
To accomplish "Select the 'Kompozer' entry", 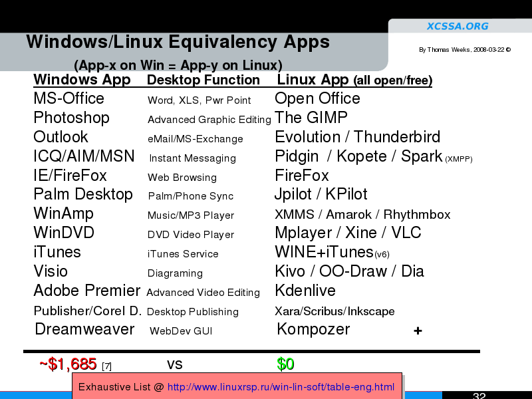I will pos(313,329).
